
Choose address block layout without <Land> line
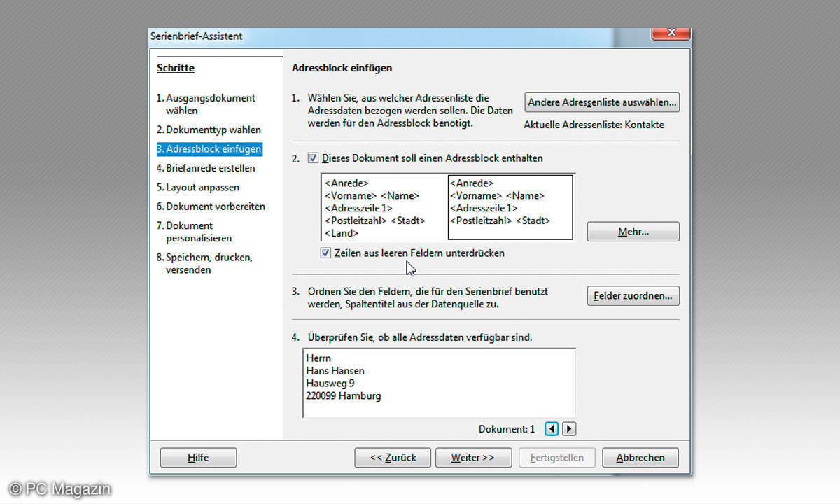510,208
